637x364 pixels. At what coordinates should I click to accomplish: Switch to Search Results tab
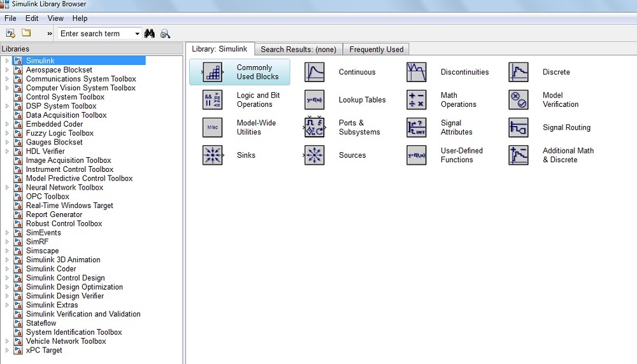(x=298, y=49)
